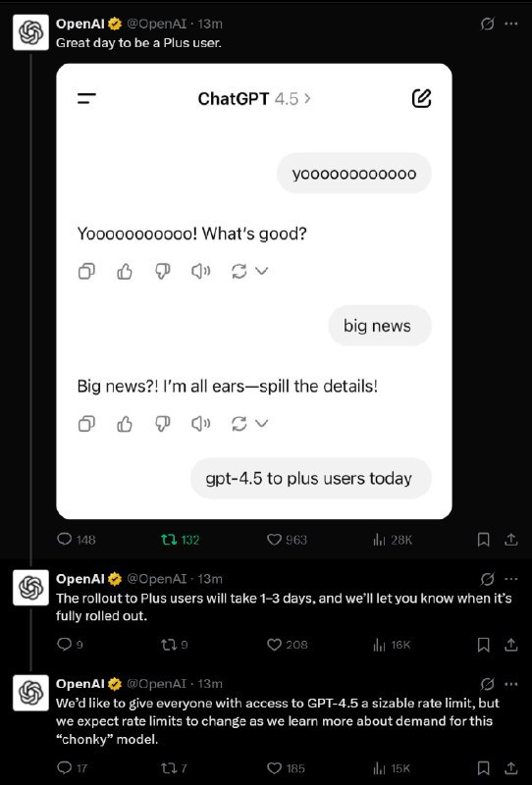Bookmark the first OpenAI tweet
Screen dimensions: 532x785
[483, 539]
